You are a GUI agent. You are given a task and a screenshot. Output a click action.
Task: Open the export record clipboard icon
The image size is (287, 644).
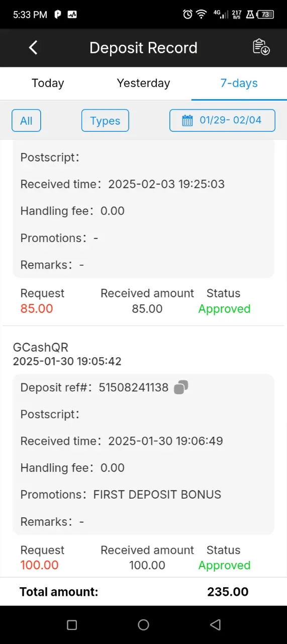(261, 47)
